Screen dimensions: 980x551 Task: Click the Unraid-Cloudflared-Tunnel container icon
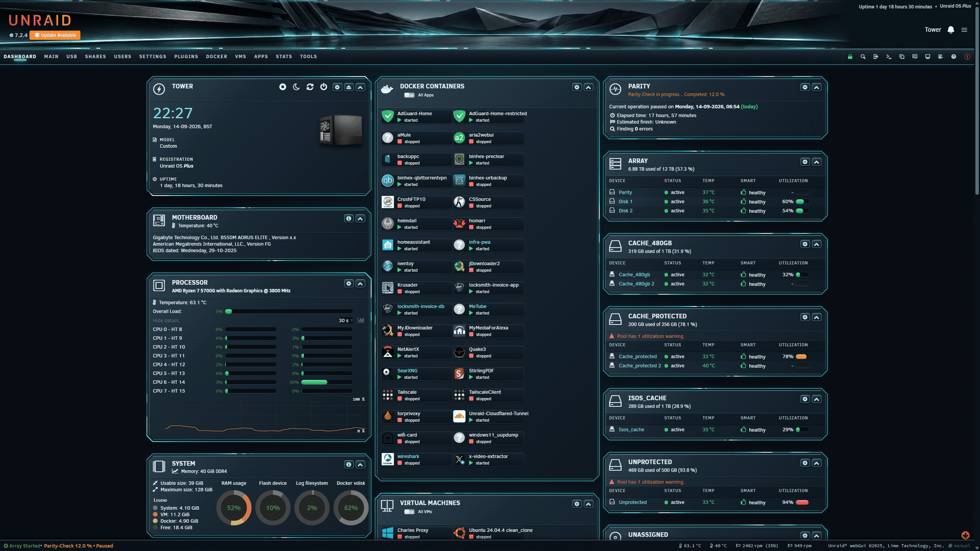[459, 416]
